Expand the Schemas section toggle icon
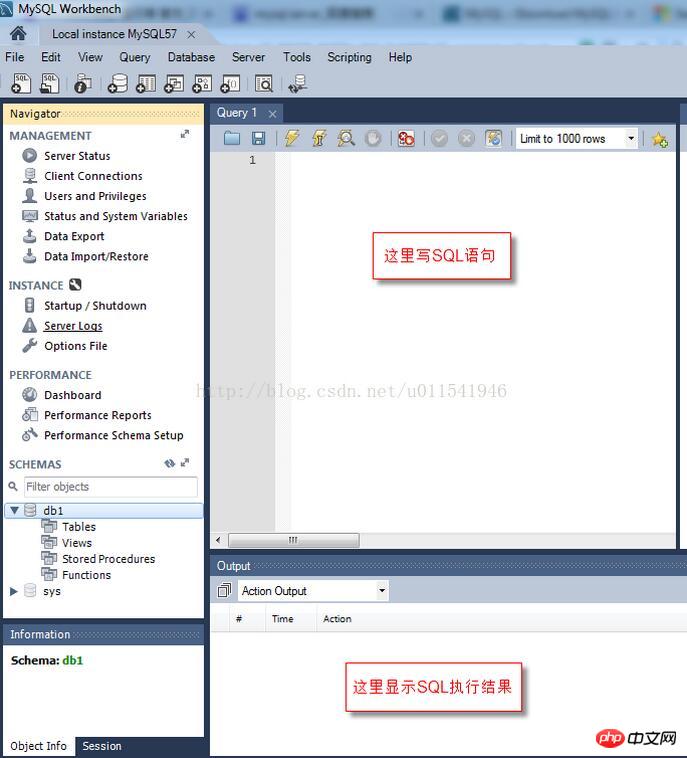Image resolution: width=687 pixels, height=758 pixels. point(185,463)
